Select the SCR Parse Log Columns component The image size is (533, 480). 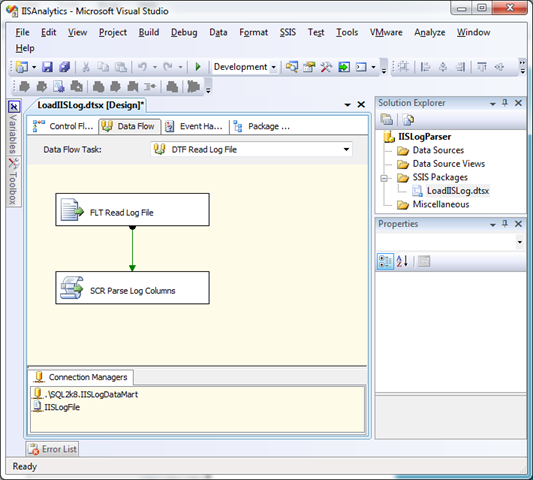133,288
